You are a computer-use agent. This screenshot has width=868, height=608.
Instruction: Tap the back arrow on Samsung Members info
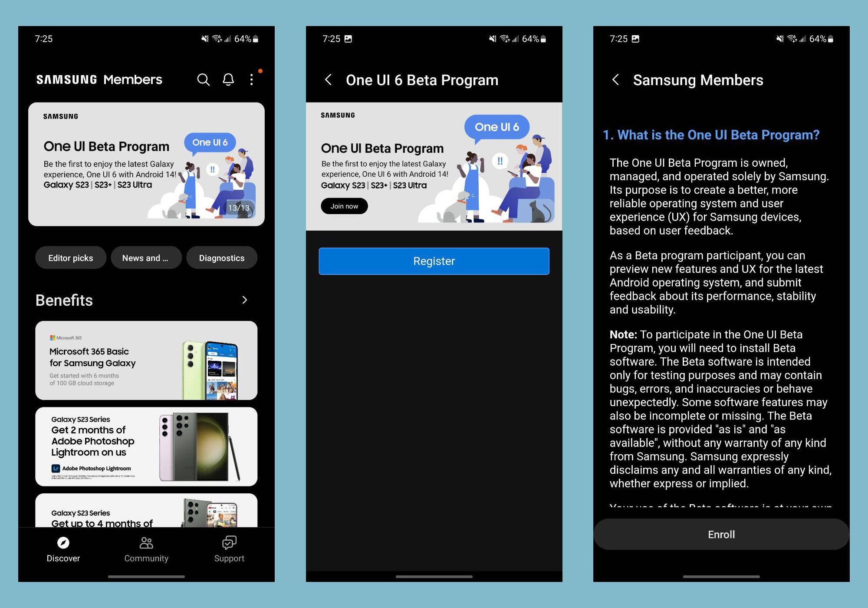click(613, 79)
